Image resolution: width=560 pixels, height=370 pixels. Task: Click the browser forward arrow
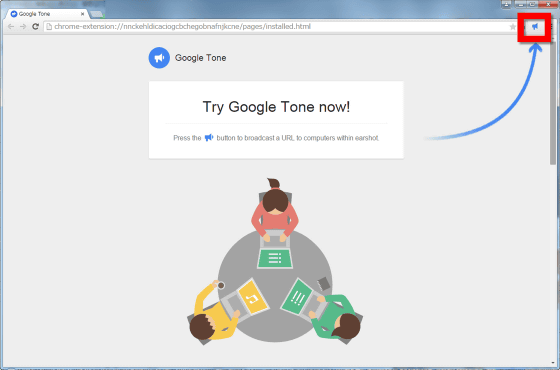coord(23,26)
